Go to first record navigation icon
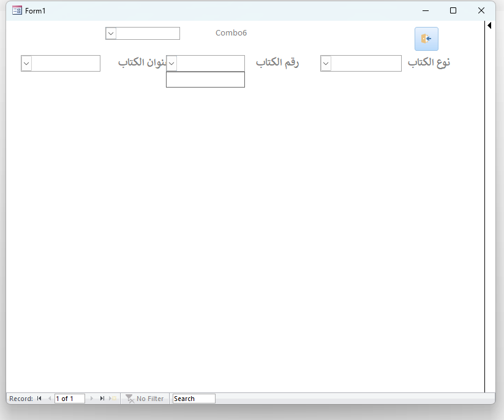This screenshot has height=420, width=504. click(x=39, y=399)
